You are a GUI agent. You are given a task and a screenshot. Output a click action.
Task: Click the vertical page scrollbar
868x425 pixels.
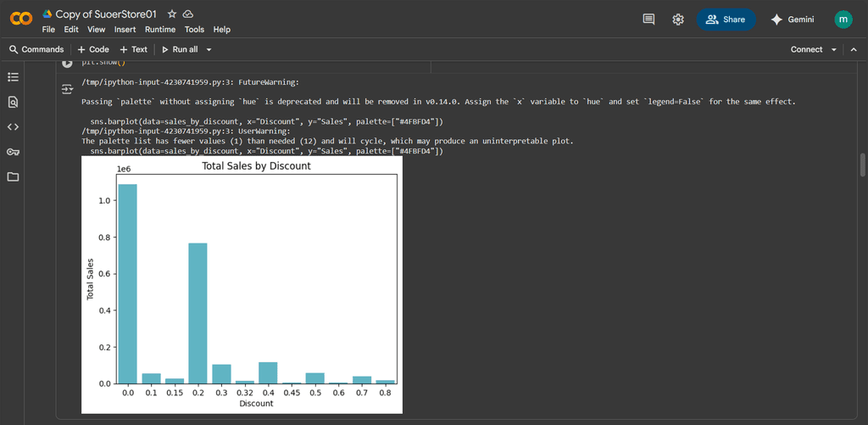862,165
